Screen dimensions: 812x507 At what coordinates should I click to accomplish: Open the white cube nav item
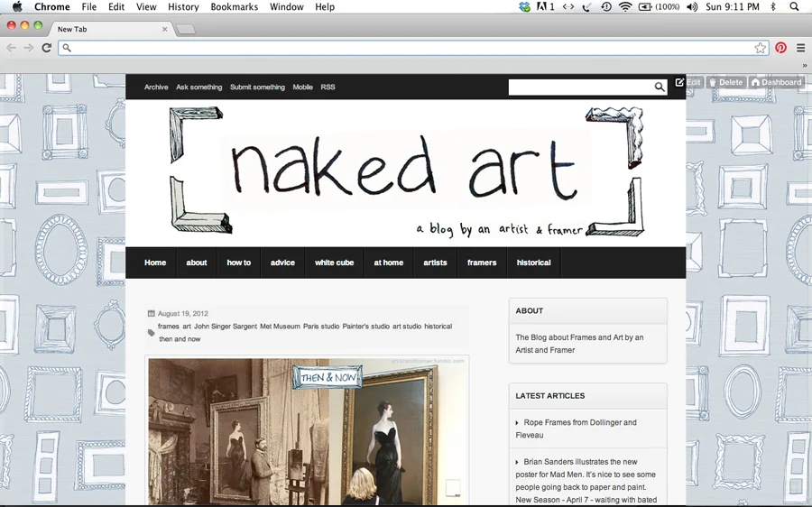(334, 263)
